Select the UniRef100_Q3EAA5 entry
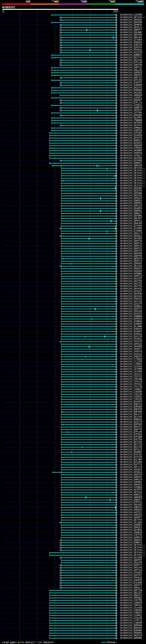The width and height of the screenshot is (146, 644). coord(131,85)
